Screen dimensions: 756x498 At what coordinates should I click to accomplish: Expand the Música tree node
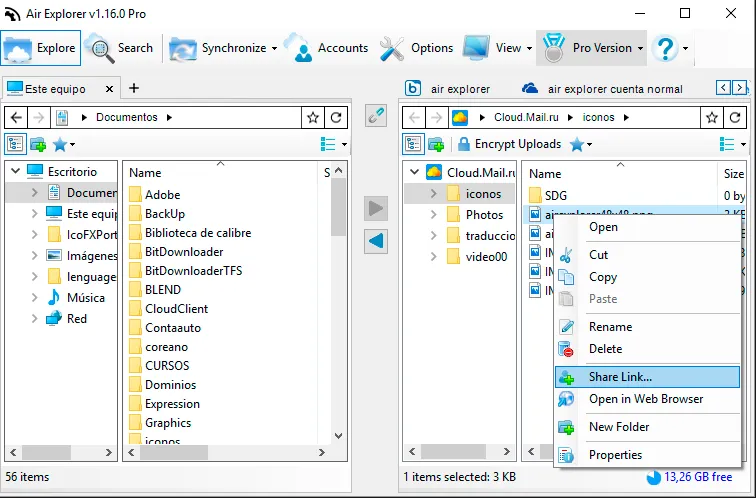pyautogui.click(x=34, y=297)
